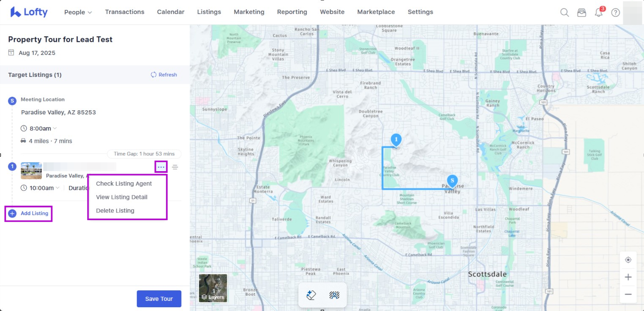Click the listing reorder handle icon
This screenshot has width=644, height=311.
(175, 167)
